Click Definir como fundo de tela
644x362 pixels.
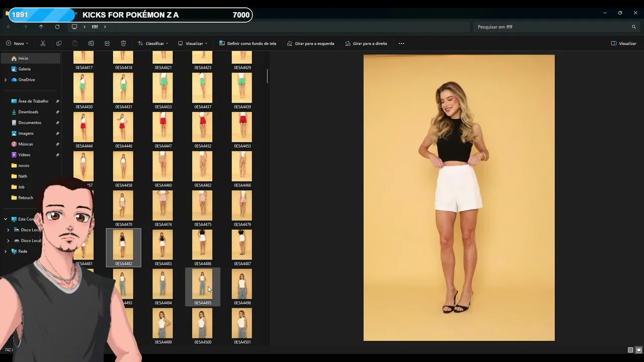(248, 43)
